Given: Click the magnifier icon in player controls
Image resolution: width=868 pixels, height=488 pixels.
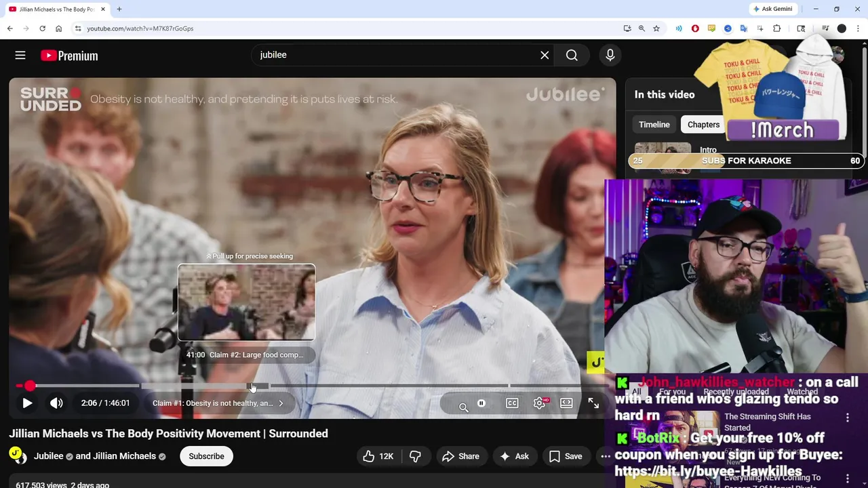Looking at the screenshot, I should click(x=463, y=407).
